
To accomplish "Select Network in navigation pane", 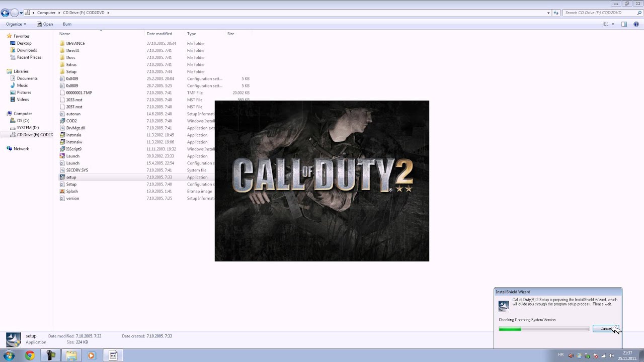I will pos(21,149).
